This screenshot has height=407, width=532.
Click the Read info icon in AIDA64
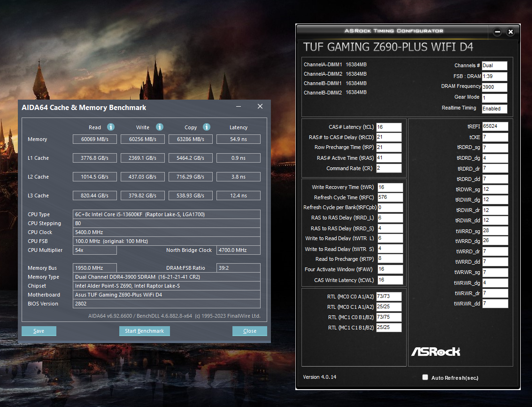click(111, 127)
